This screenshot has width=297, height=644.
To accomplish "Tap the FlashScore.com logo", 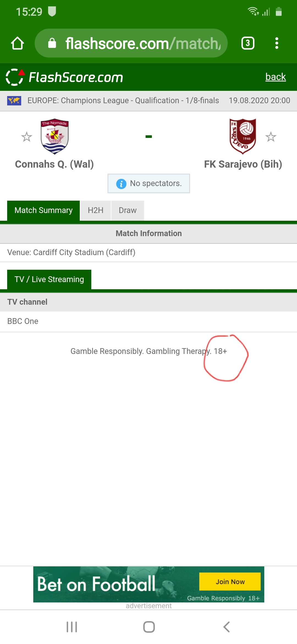I will tap(64, 77).
